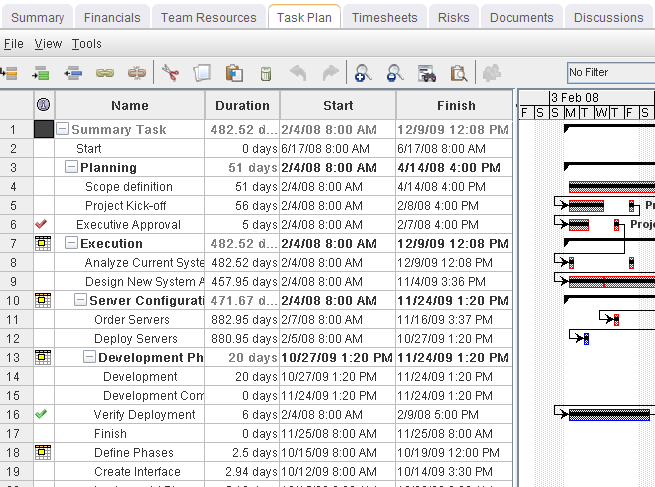Screen dimensions: 655x487
Task: Click the 2.5 days duration cell
Action: coord(242,452)
